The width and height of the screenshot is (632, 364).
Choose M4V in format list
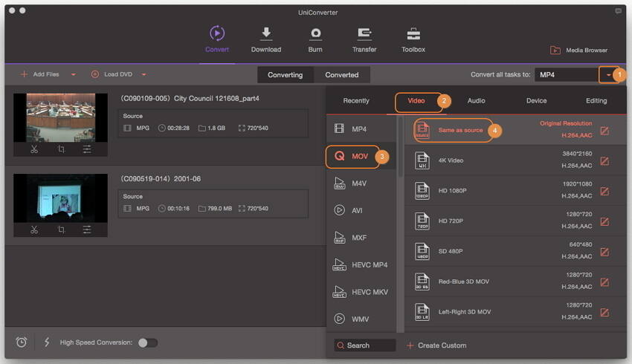[x=361, y=183]
